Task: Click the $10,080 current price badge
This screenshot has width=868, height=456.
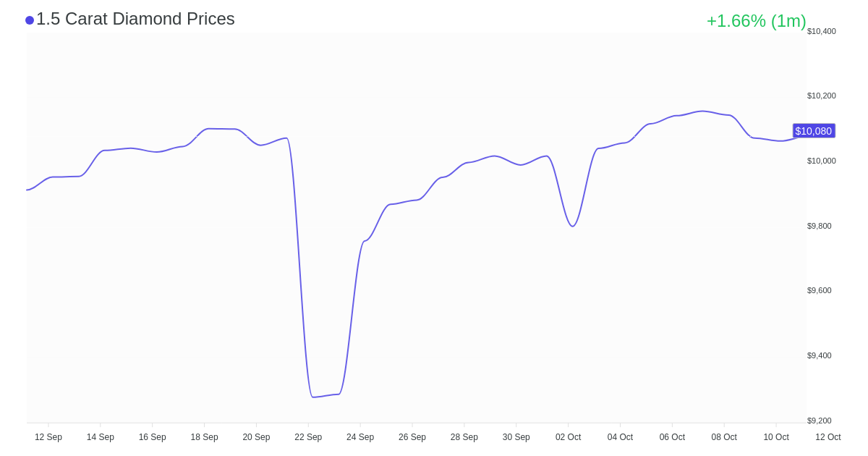Action: tap(814, 131)
